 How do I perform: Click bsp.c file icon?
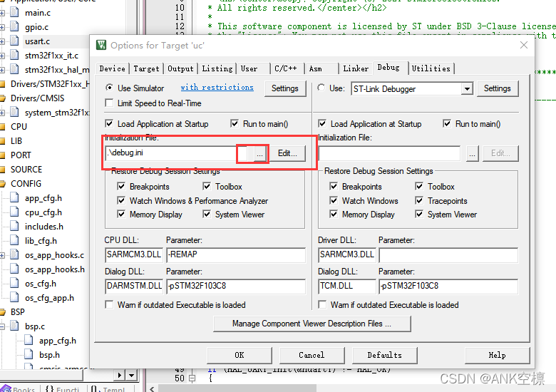14,326
